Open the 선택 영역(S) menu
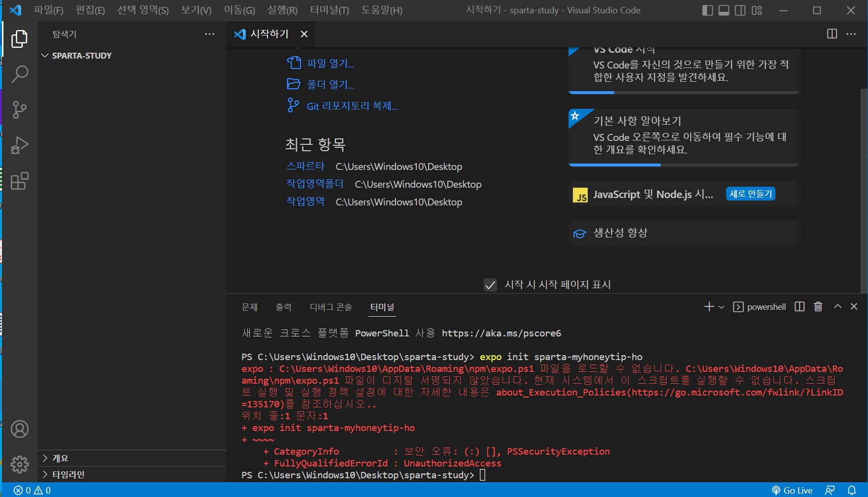This screenshot has width=868, height=497. [143, 10]
